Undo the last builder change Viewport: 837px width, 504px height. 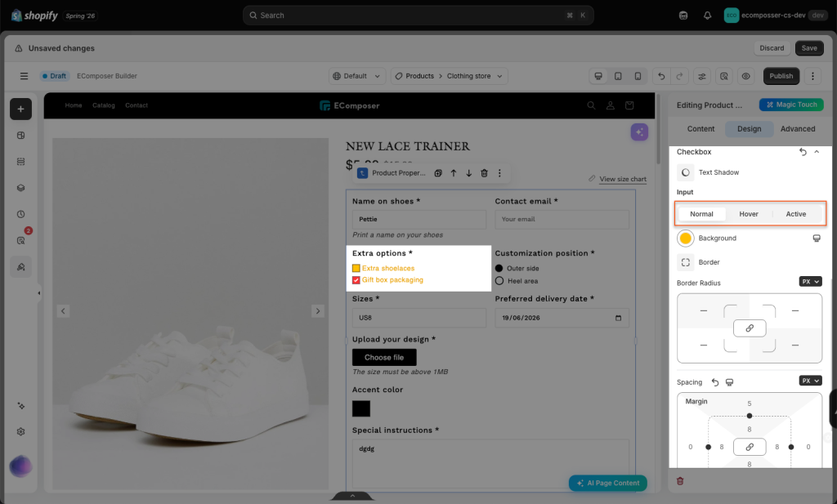point(661,76)
